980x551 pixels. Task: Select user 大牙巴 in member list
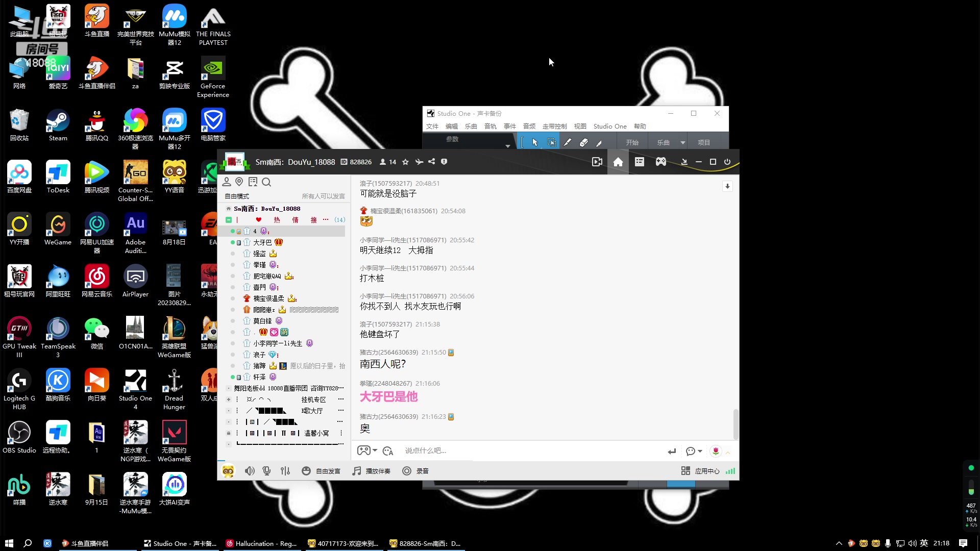(262, 242)
